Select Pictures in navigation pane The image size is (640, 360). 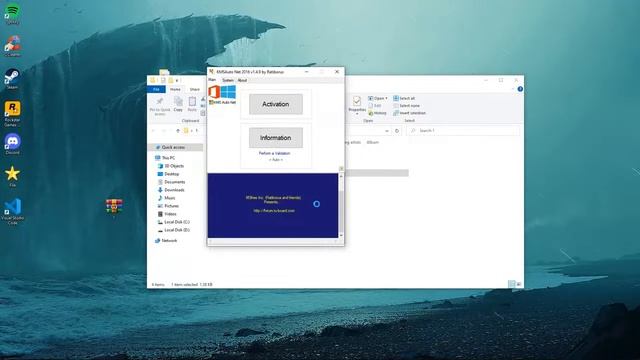pos(168,206)
